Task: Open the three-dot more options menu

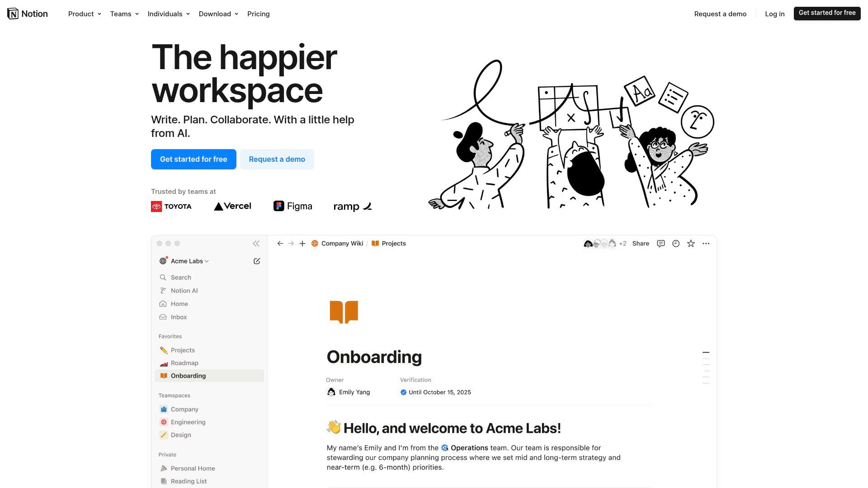Action: [706, 244]
